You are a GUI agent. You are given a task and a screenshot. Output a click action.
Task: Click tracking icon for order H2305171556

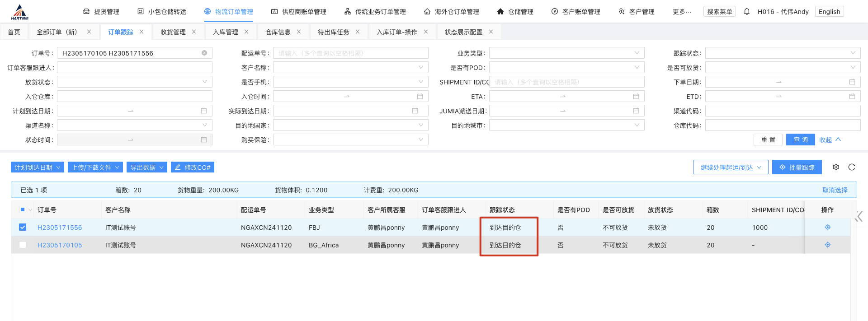click(827, 228)
